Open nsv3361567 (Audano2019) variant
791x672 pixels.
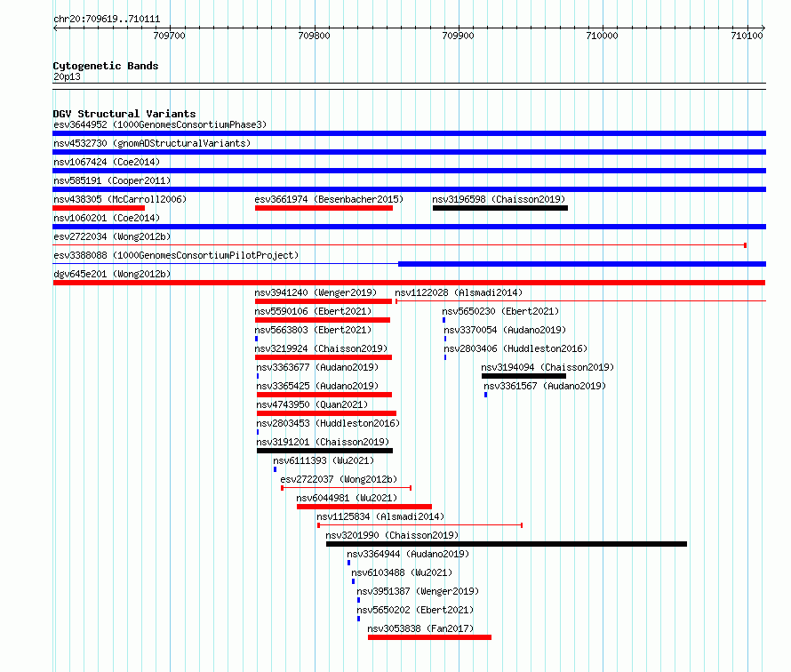[x=545, y=386]
